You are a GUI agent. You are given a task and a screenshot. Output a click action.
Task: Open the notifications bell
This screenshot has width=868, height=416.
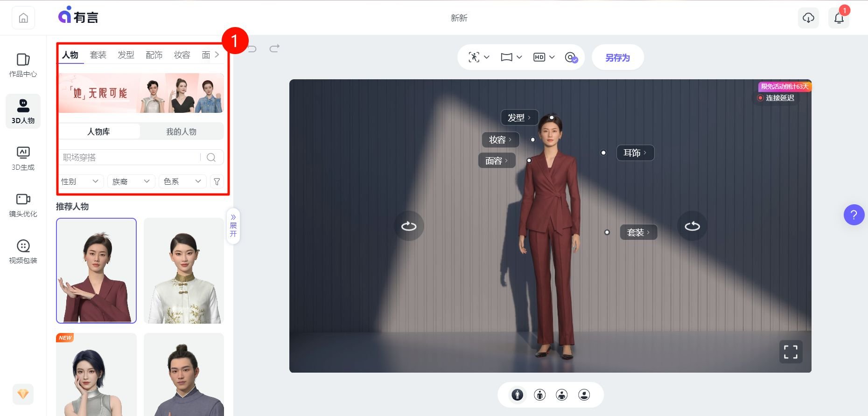click(839, 18)
